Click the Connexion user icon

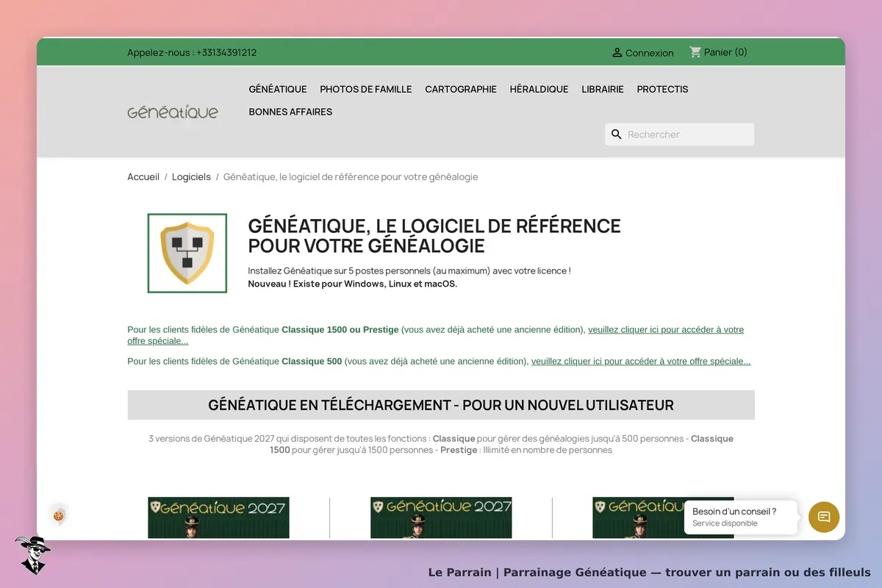(x=617, y=53)
